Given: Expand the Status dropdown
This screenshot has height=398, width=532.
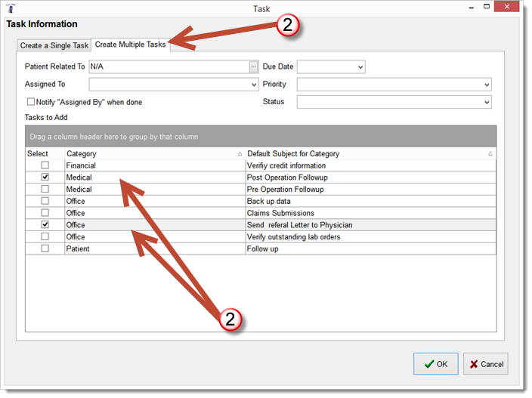Looking at the screenshot, I should click(486, 102).
